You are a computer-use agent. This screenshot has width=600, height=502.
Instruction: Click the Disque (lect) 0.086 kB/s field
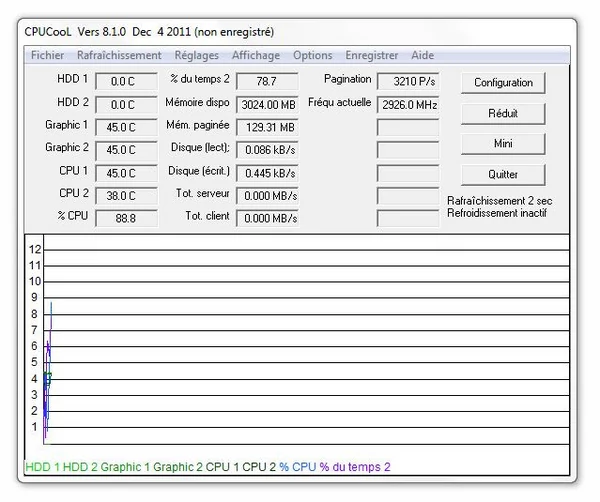[267, 150]
